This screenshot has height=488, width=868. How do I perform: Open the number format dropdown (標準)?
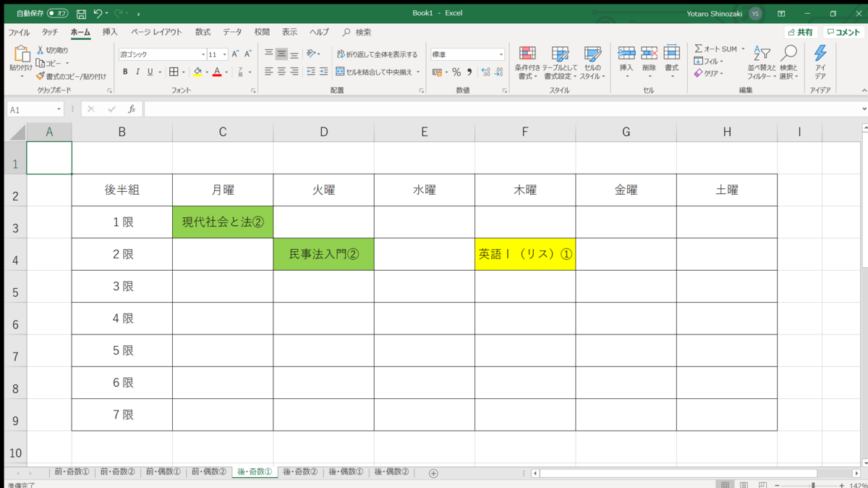click(501, 54)
